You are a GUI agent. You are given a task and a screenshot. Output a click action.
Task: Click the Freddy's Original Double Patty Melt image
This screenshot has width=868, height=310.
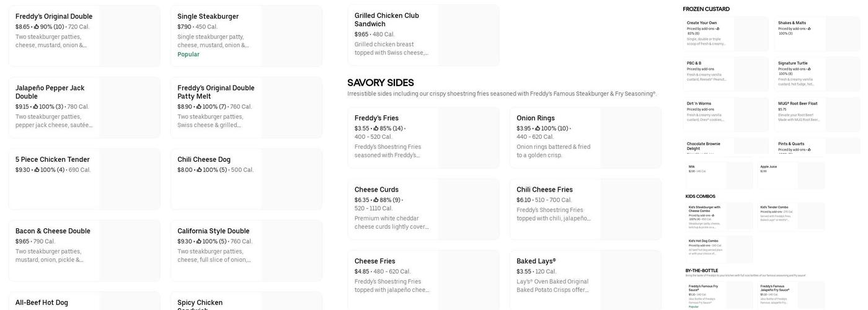click(291, 108)
